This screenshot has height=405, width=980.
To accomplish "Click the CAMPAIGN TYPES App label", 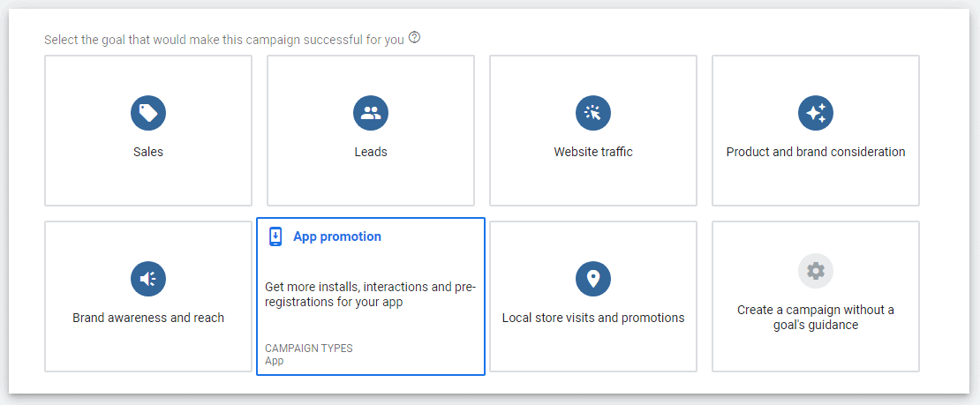I will click(309, 355).
